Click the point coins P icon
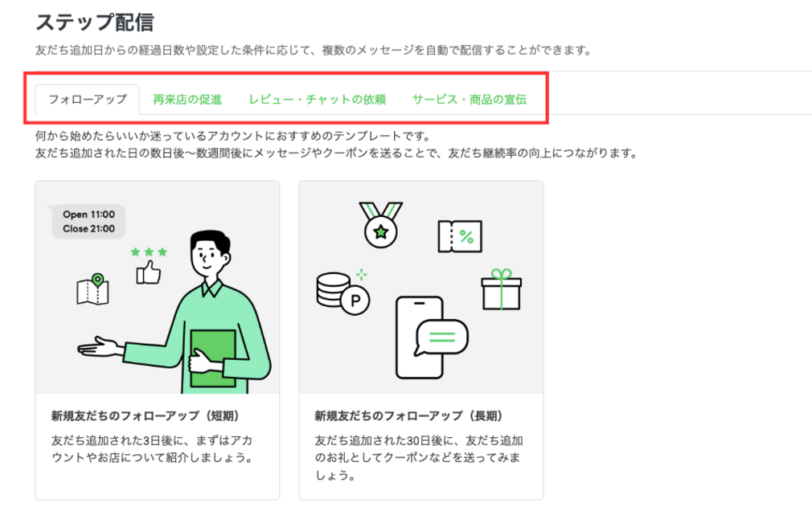Image resolution: width=812 pixels, height=507 pixels. click(342, 293)
